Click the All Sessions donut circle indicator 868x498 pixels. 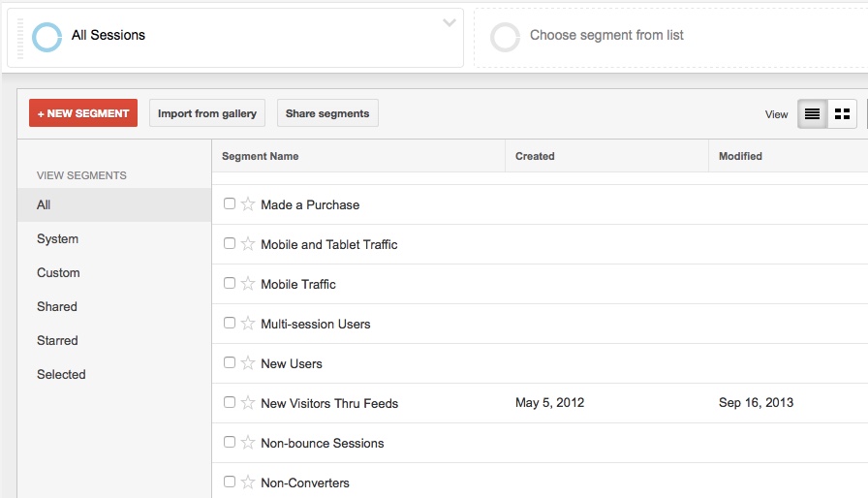click(46, 37)
